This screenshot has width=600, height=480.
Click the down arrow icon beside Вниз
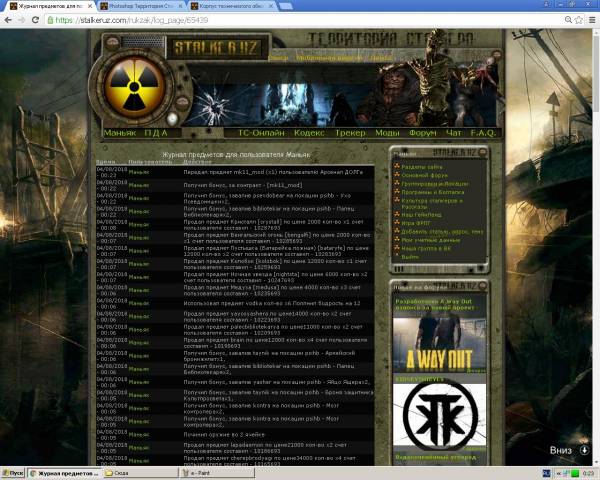tap(584, 450)
